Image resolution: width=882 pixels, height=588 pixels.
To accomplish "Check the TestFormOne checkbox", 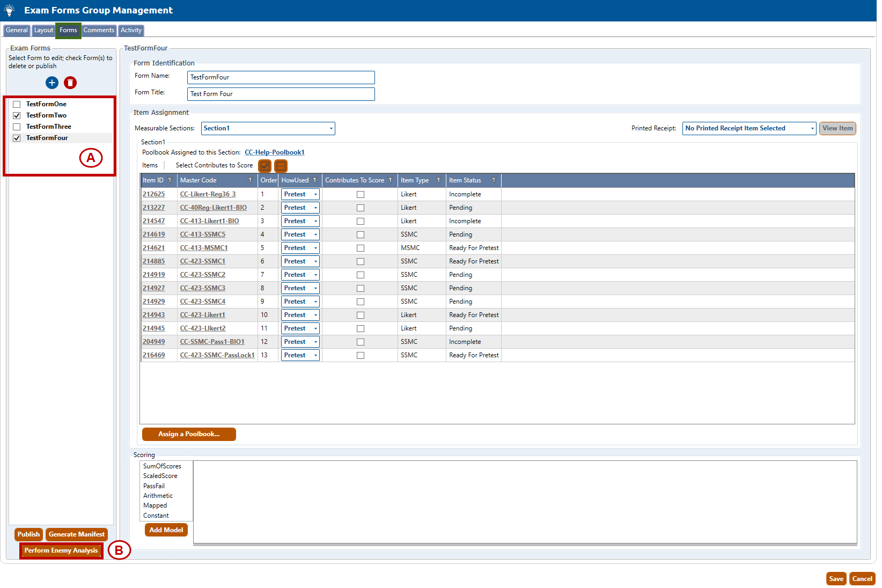I will click(17, 104).
